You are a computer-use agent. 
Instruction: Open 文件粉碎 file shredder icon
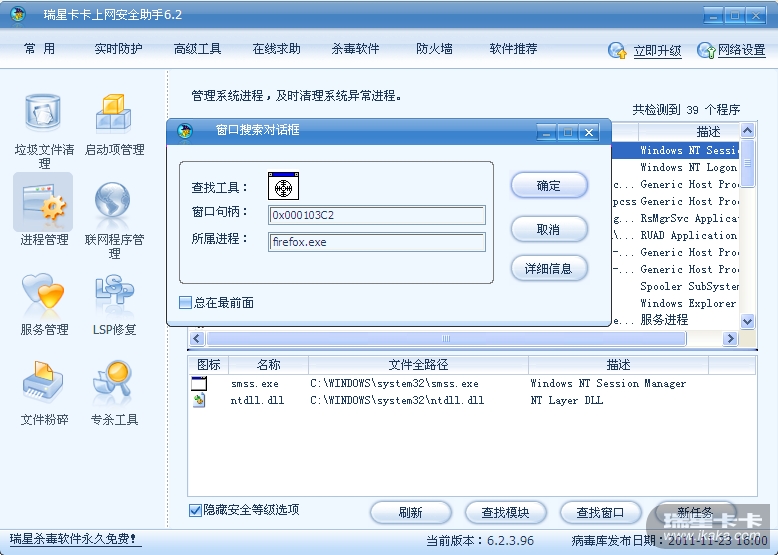[x=43, y=382]
